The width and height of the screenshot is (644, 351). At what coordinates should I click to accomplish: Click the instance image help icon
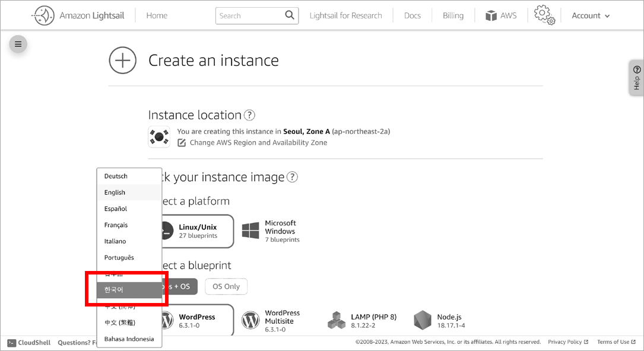[x=292, y=177]
